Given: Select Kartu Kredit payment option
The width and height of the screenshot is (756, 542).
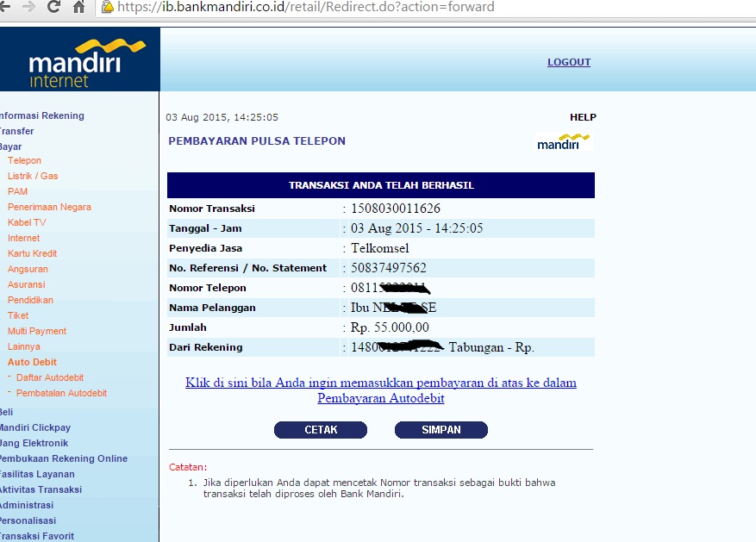Looking at the screenshot, I should (x=32, y=253).
